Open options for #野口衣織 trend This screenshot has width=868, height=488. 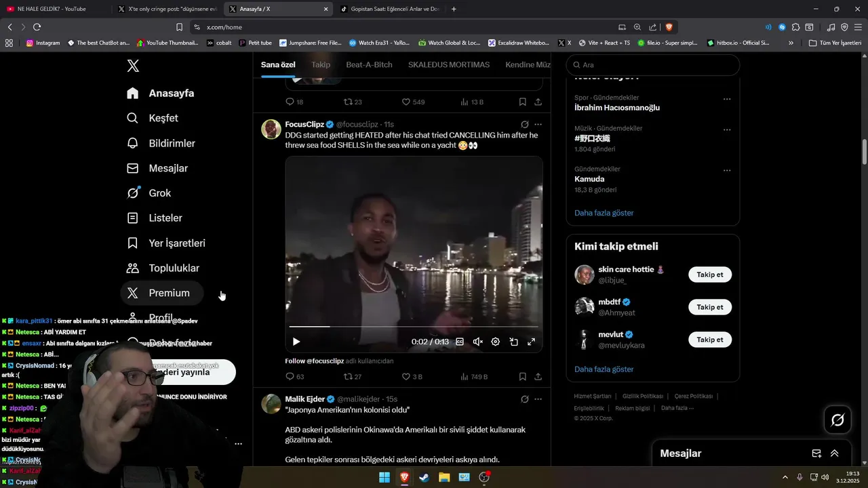pos(727,129)
